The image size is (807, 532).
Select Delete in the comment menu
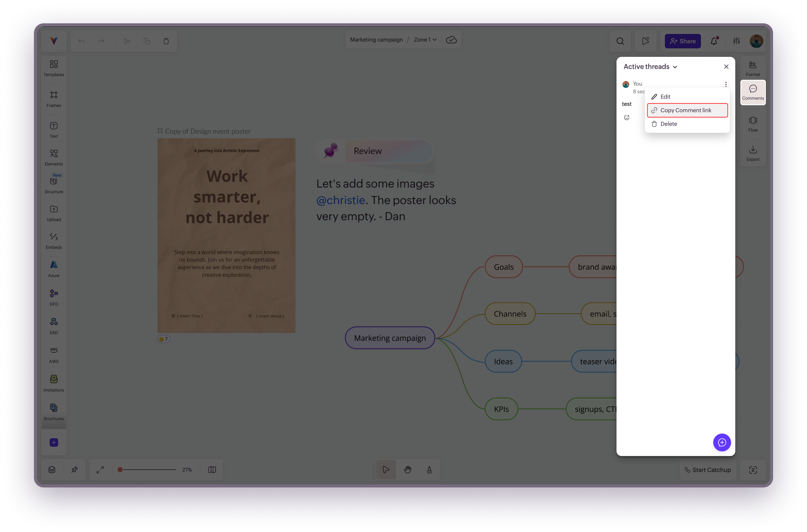pos(668,124)
